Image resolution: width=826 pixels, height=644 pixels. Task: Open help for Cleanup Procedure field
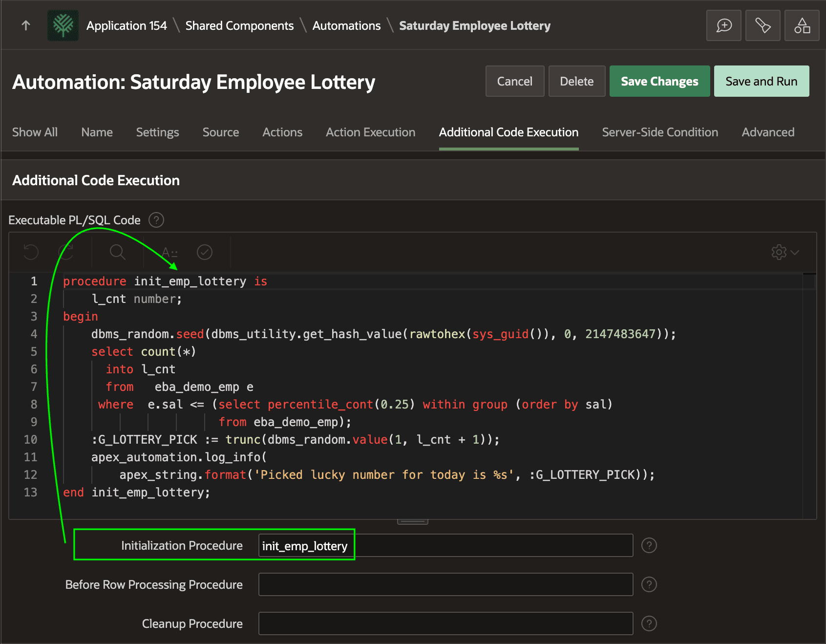tap(649, 623)
